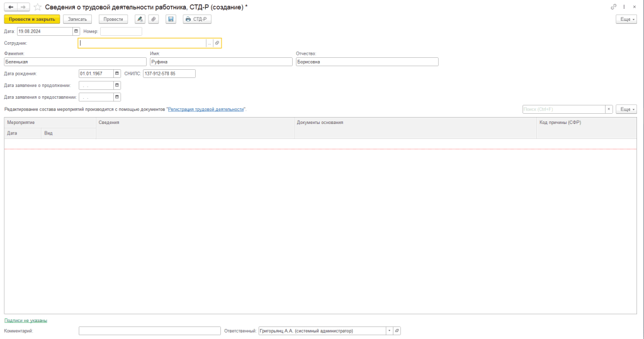Open the Еще menu beside table search

tap(626, 109)
